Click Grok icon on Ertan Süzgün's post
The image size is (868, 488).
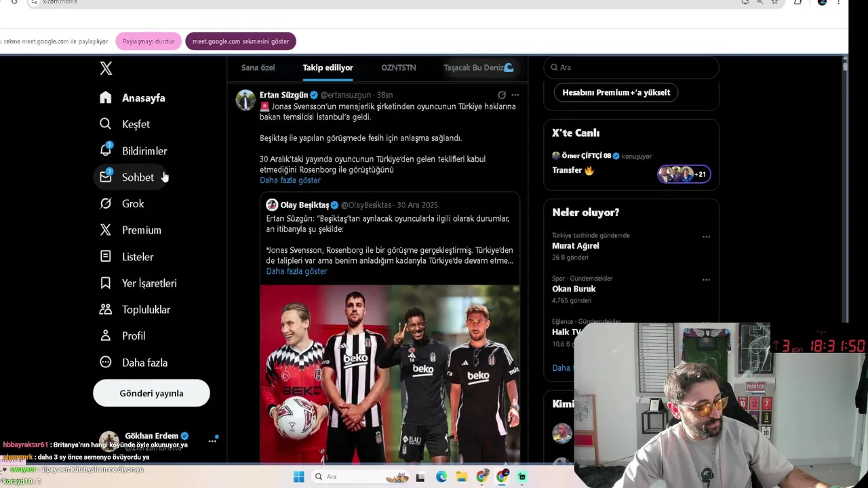point(502,95)
